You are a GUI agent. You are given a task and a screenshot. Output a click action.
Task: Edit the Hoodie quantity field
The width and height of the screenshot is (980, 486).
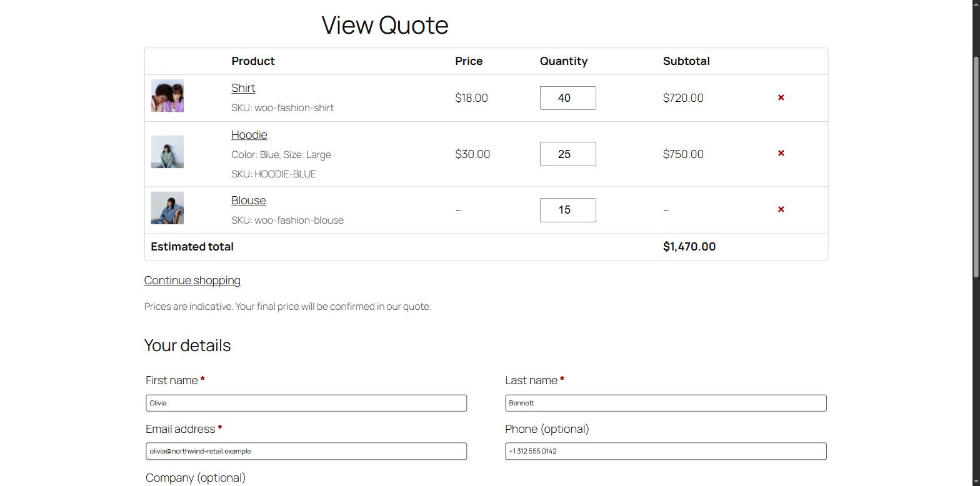567,154
